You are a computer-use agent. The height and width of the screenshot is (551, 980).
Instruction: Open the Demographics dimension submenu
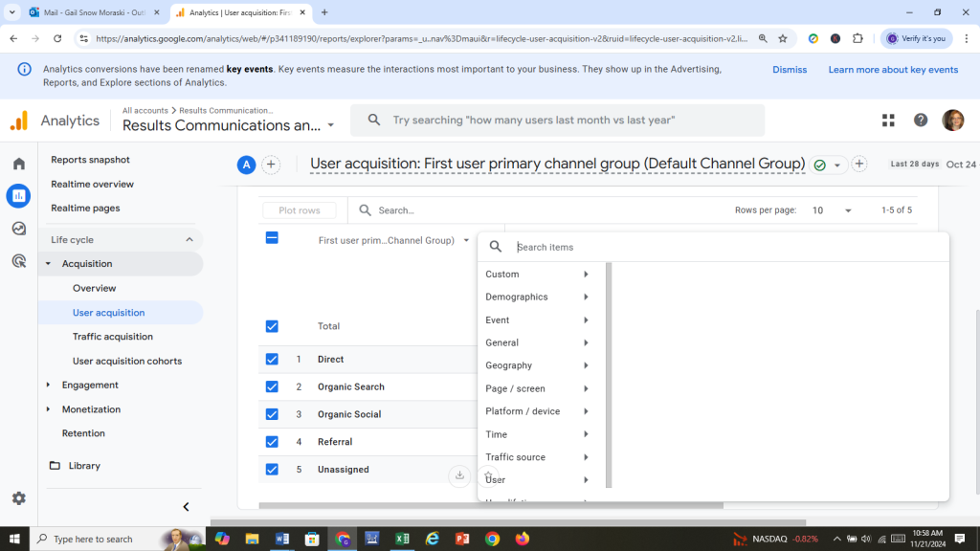click(x=538, y=297)
